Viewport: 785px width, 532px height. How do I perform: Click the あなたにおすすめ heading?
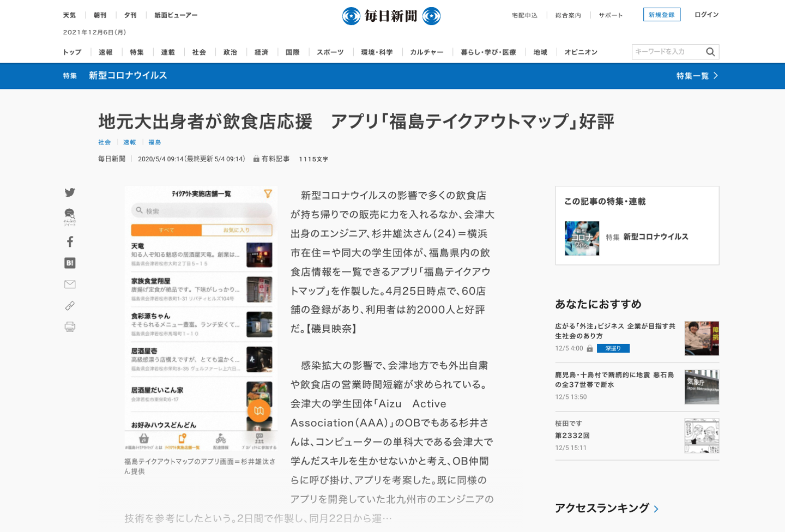(598, 304)
